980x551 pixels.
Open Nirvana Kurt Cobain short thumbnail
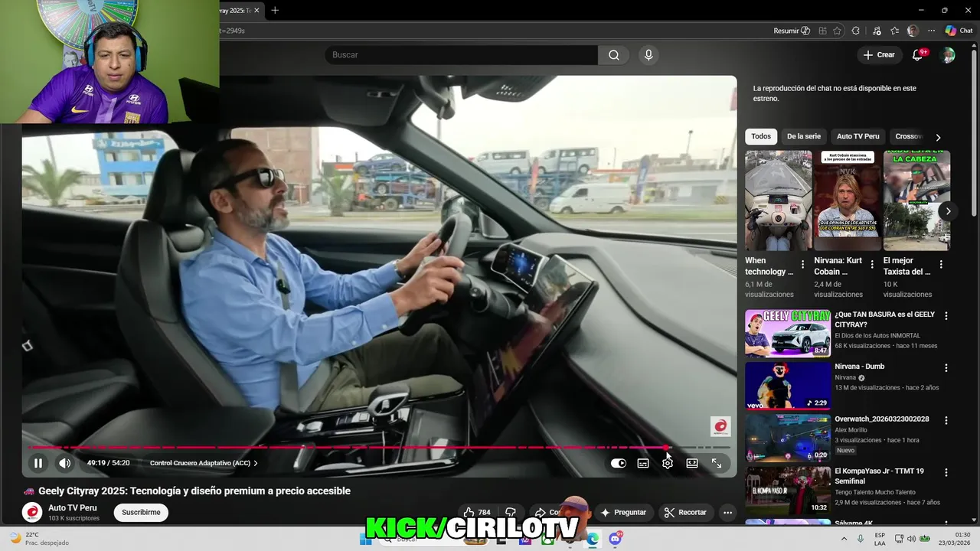click(x=848, y=201)
